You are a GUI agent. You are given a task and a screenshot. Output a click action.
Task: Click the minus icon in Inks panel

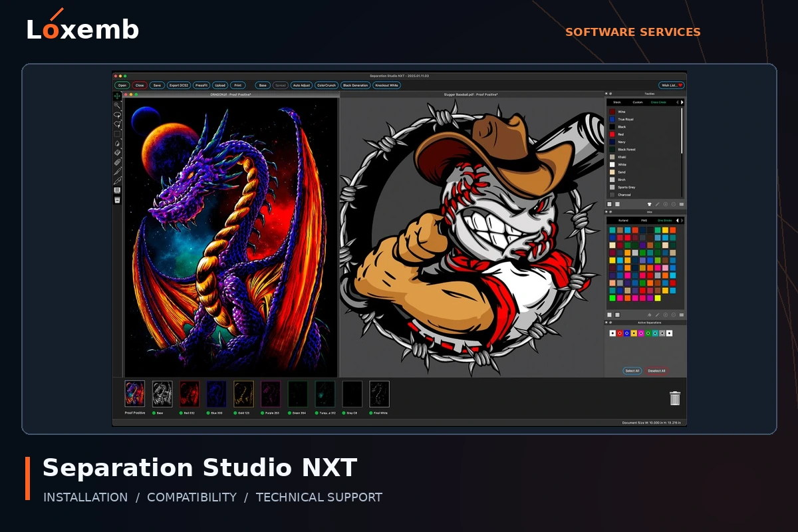674,315
